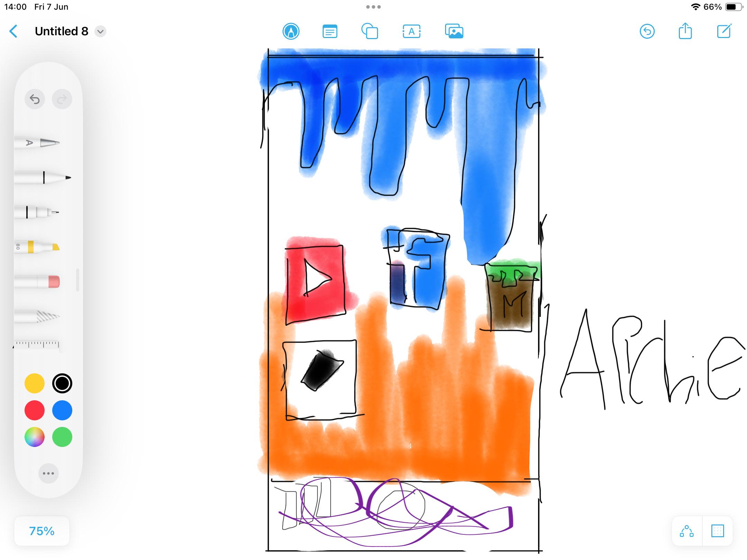Open the rainbow color picker wheel
The height and width of the screenshot is (560, 747).
pyautogui.click(x=35, y=437)
